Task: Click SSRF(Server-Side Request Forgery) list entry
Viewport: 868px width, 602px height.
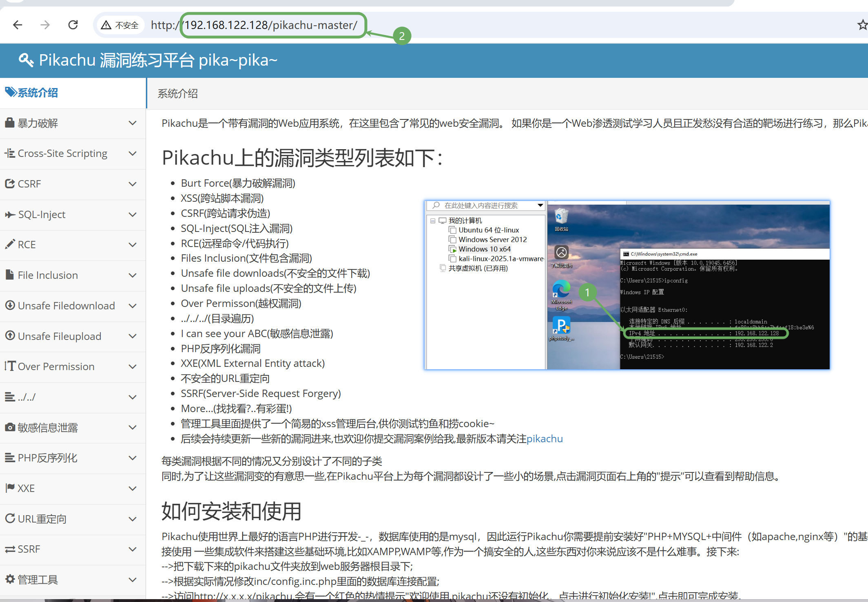Action: (261, 393)
